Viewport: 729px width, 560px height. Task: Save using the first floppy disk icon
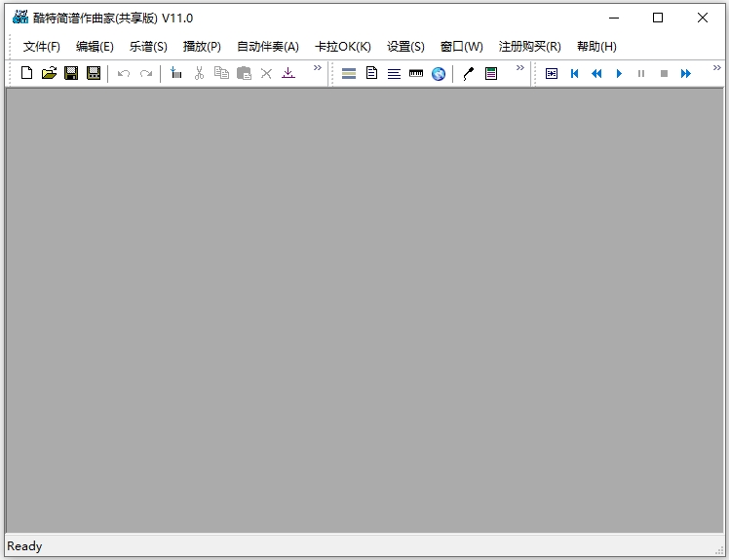coord(71,73)
